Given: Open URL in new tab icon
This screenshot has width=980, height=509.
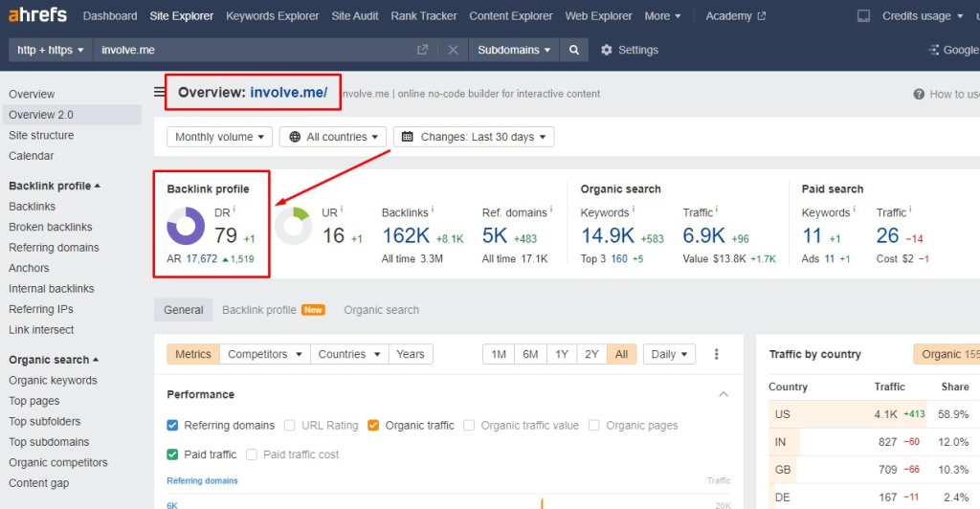Looking at the screenshot, I should click(x=422, y=50).
